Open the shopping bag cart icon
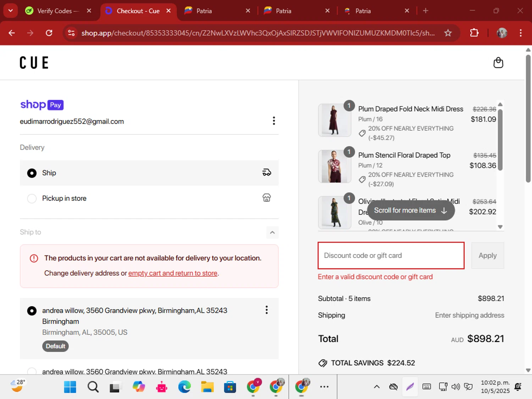The height and width of the screenshot is (399, 532). coord(498,63)
